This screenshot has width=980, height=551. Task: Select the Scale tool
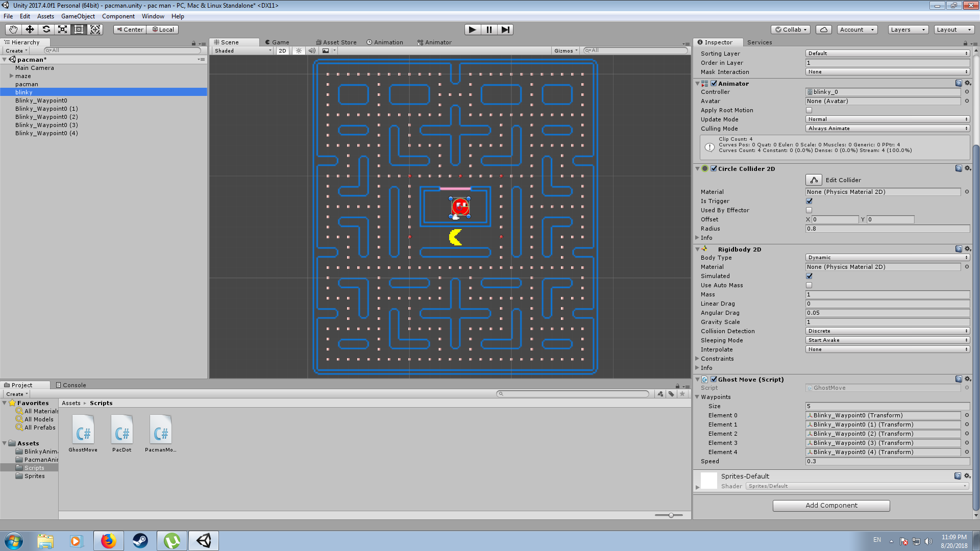pos(62,29)
